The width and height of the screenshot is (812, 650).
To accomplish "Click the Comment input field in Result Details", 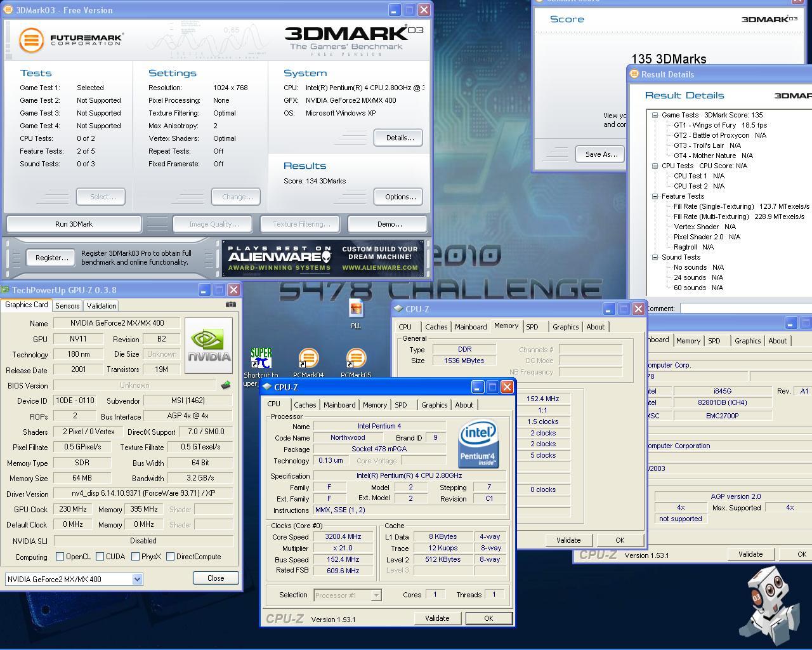I will pos(745,308).
